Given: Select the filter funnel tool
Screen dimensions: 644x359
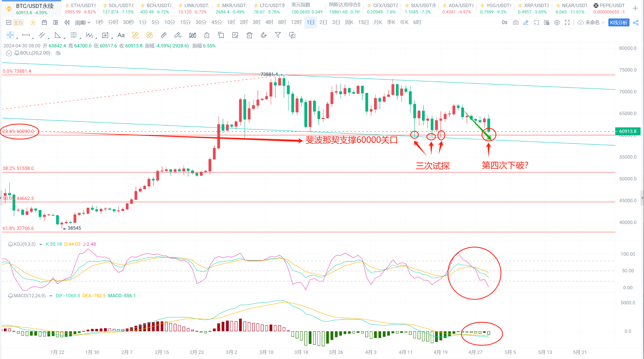Looking at the screenshot, I should (278, 35).
